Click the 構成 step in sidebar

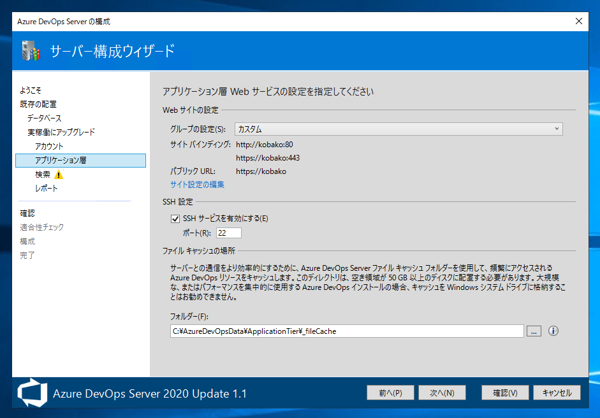coord(27,241)
